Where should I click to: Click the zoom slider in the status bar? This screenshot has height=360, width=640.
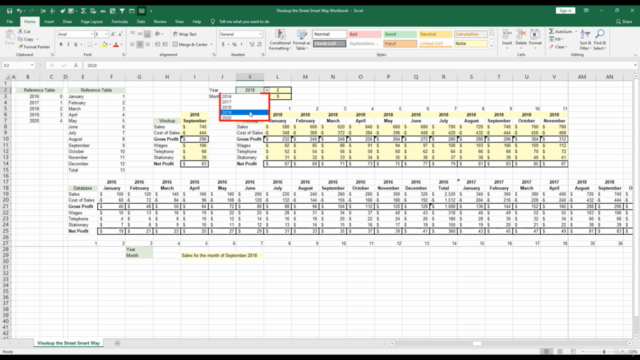[604, 351]
